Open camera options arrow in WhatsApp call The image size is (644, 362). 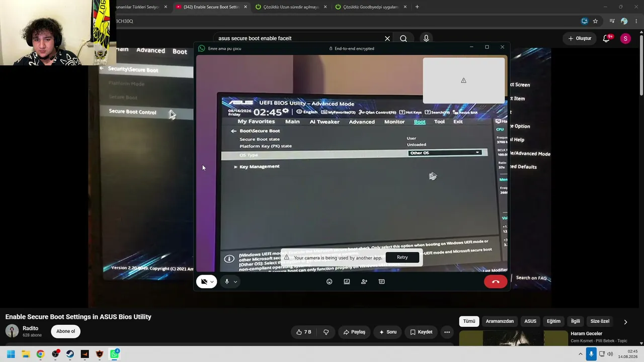tap(212, 282)
